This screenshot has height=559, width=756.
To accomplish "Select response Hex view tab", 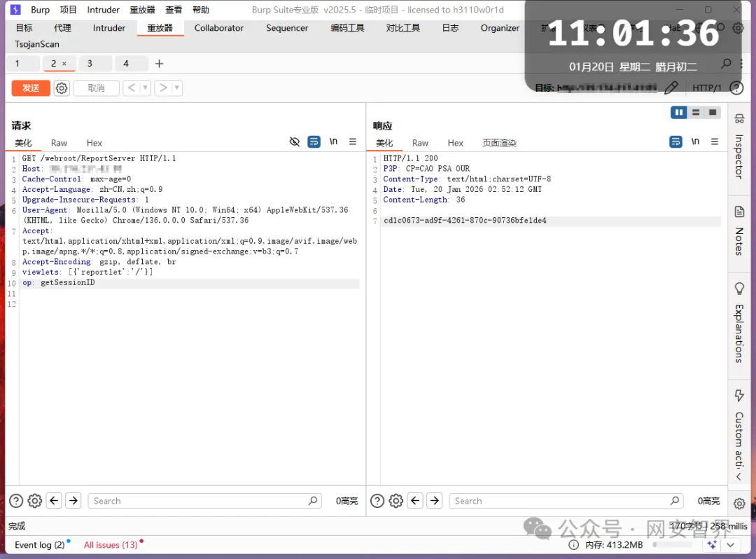I will 455,143.
